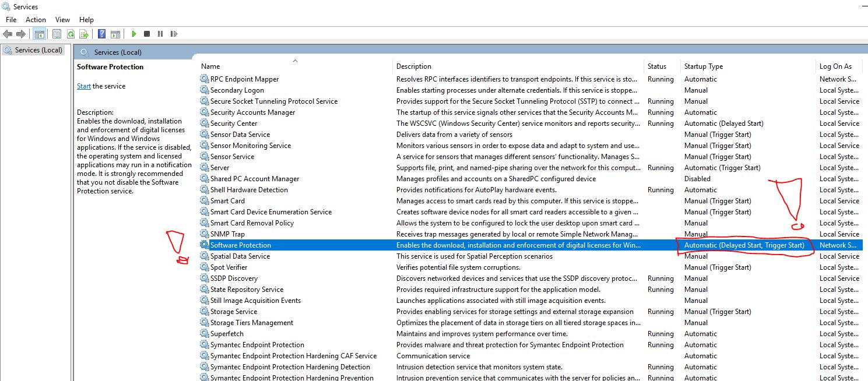Click the blue Help question-mark icon

[102, 34]
